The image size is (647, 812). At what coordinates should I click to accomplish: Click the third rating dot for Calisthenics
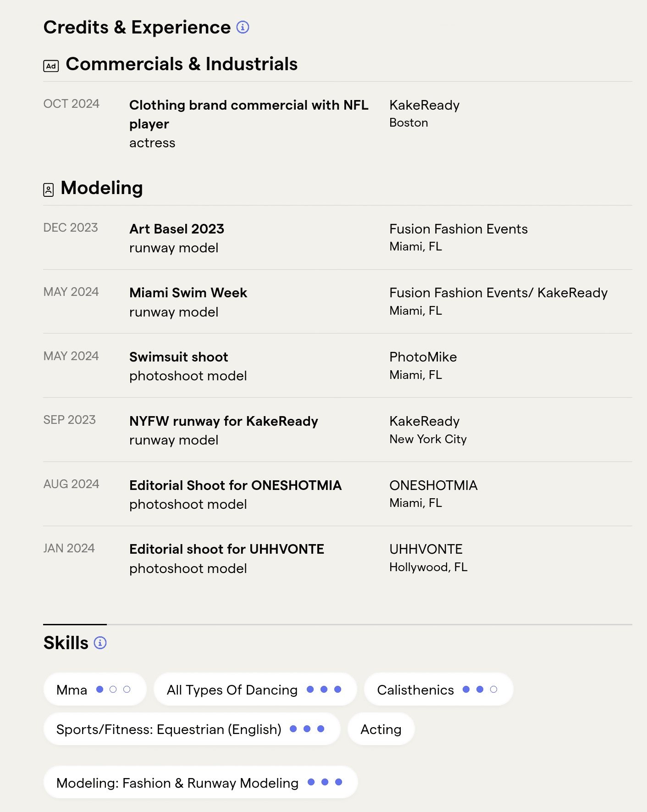pyautogui.click(x=493, y=690)
